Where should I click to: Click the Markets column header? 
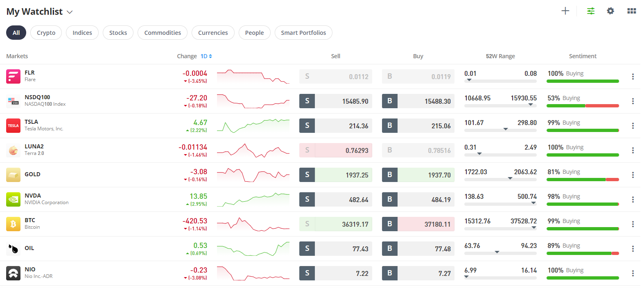(17, 56)
